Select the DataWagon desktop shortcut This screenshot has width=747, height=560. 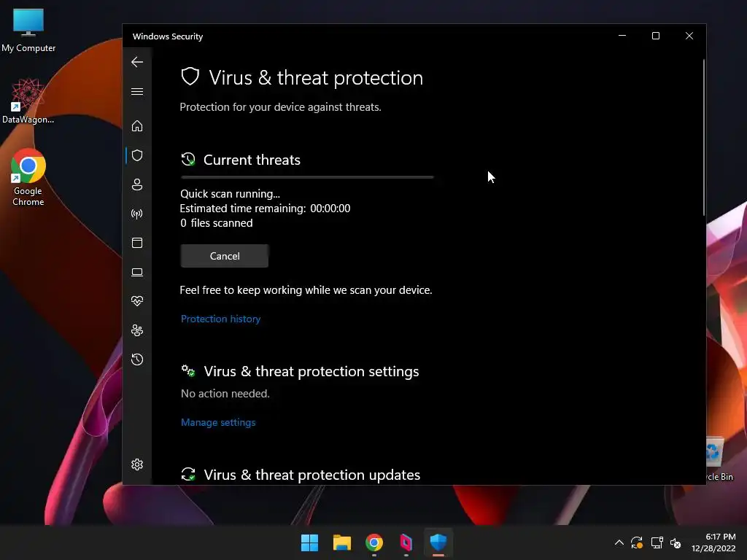click(28, 101)
